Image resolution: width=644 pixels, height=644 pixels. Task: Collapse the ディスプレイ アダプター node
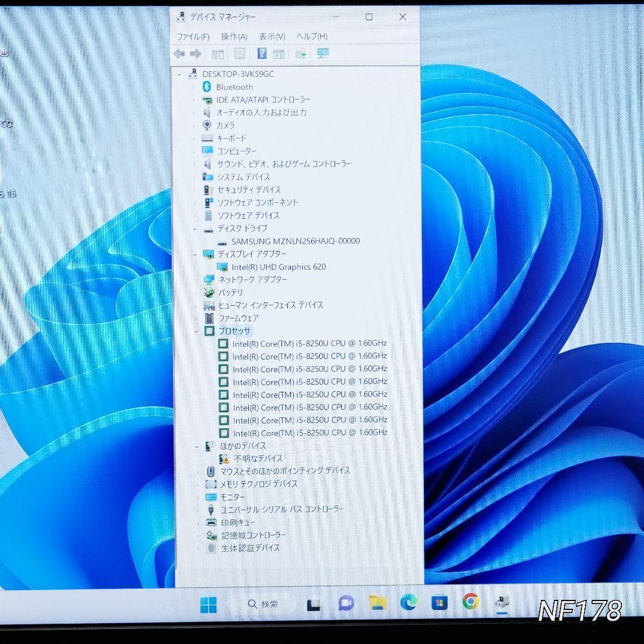point(194,254)
